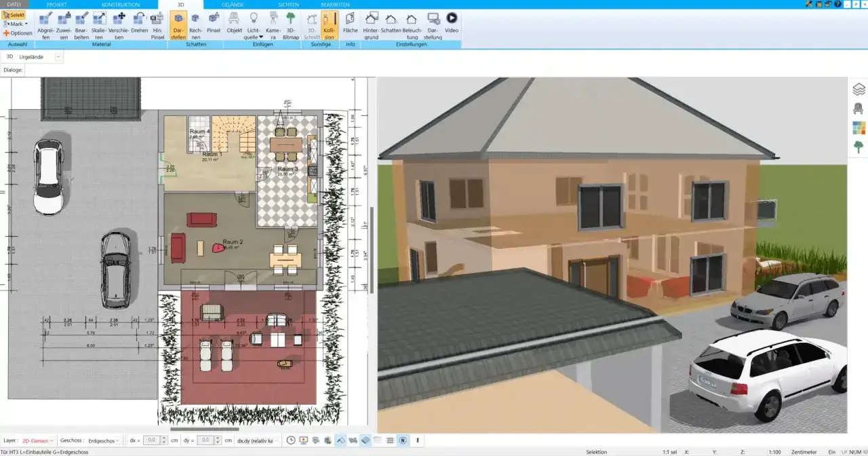Screen dimensions: 868x456
Task: Click the dy value field
Action: coord(205,440)
